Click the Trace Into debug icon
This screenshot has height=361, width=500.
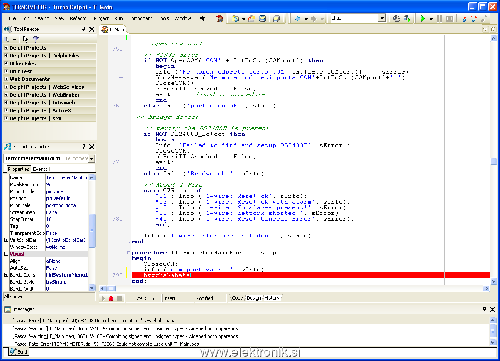point(464,19)
